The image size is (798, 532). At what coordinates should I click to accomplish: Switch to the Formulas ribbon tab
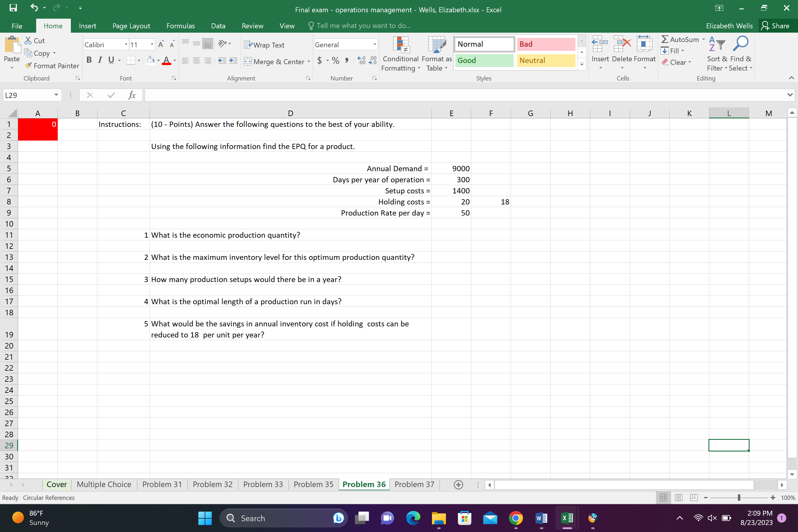pos(181,25)
